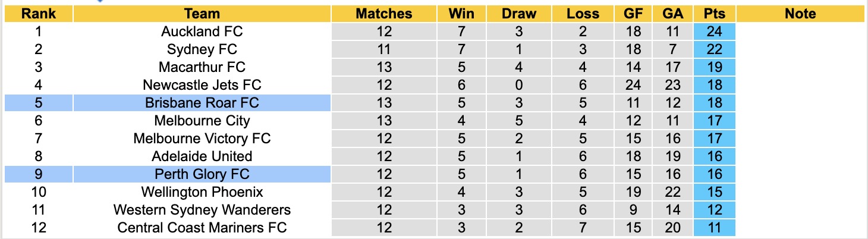This screenshot has width=868, height=239.
Task: Select the Draw column header
Action: pyautogui.click(x=518, y=14)
